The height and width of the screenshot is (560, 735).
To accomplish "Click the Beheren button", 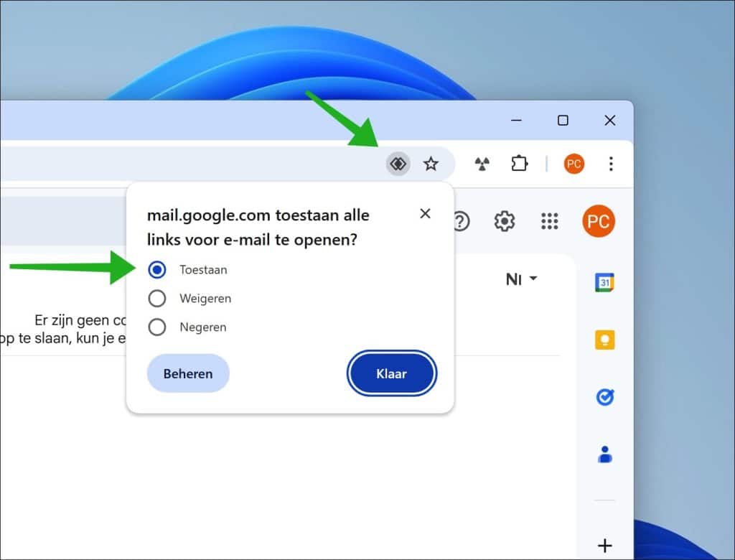I will point(188,373).
